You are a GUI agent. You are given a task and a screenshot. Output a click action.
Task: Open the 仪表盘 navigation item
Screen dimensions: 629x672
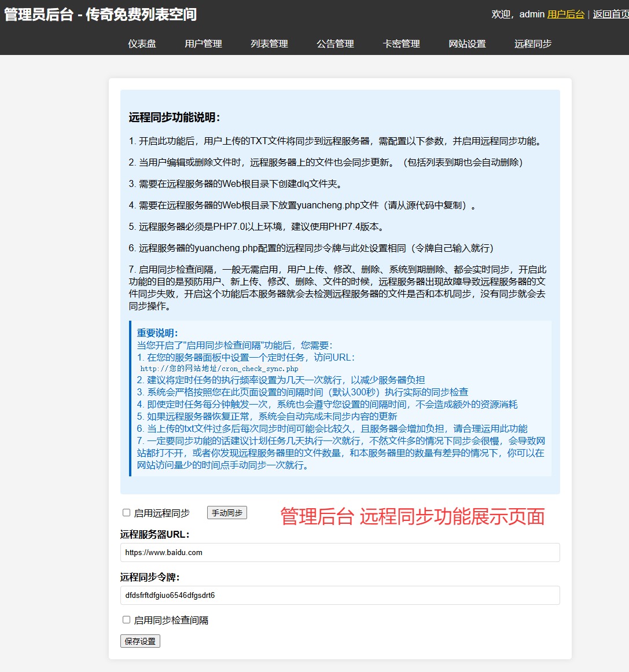(x=142, y=44)
